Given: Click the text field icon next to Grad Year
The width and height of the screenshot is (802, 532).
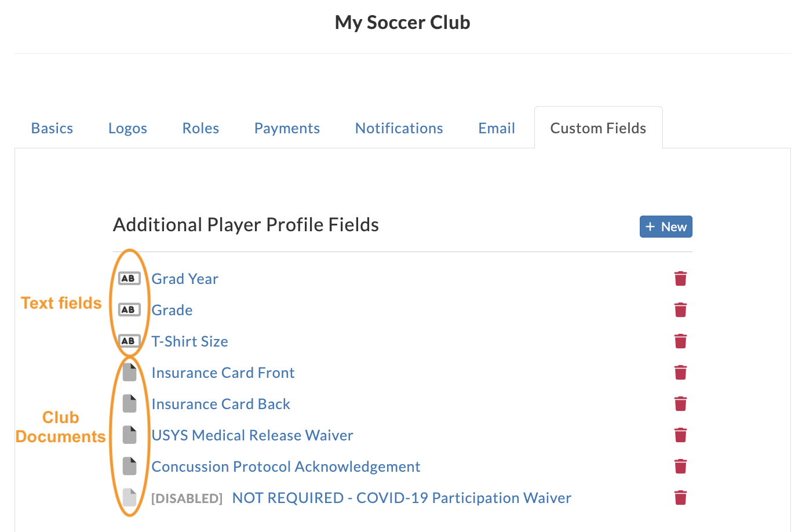Looking at the screenshot, I should [129, 279].
